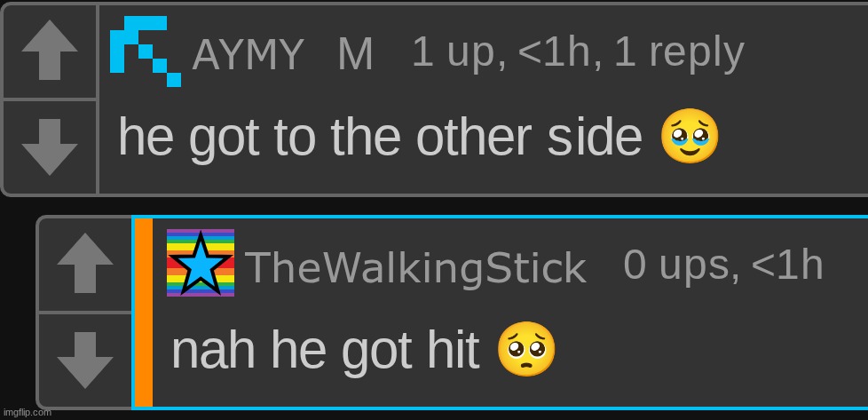The image size is (868, 420).
Task: Open TheWalkingStick's rainbow star avatar
Action: coord(201,263)
